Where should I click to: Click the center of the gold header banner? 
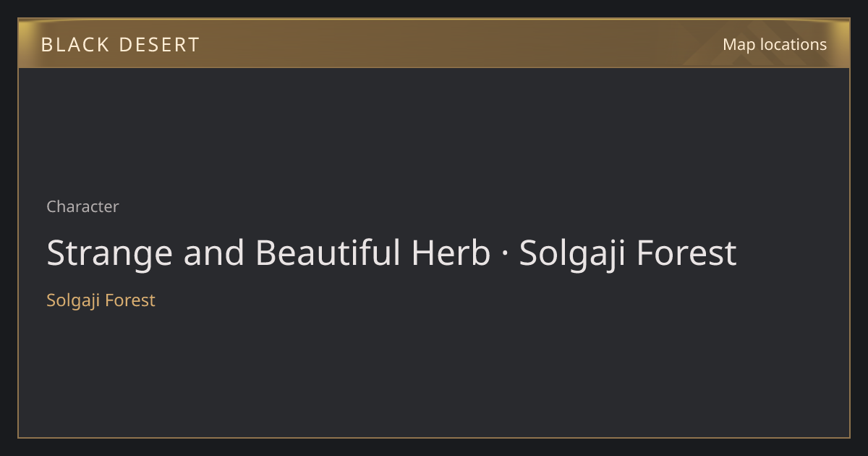(434, 43)
